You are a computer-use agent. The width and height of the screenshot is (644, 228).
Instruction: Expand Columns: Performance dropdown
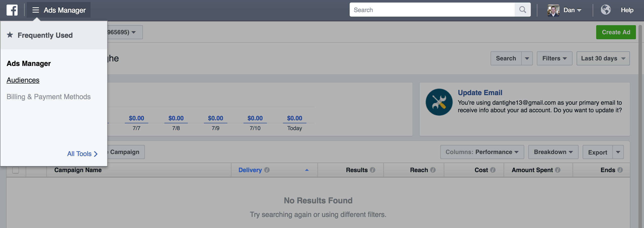coord(482,152)
